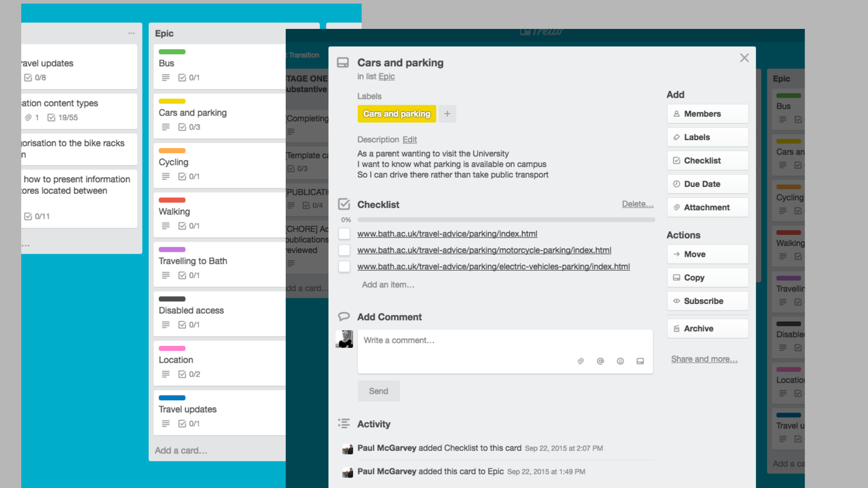Click the green label on Bus card
Screen dimensions: 868x488
[172, 52]
